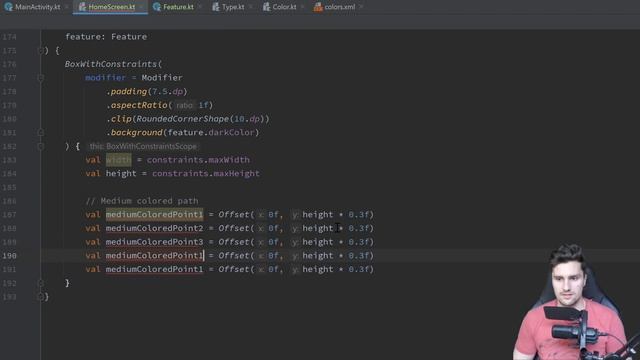
Task: Click line number 190 in the gutter
Action: pyautogui.click(x=9, y=256)
